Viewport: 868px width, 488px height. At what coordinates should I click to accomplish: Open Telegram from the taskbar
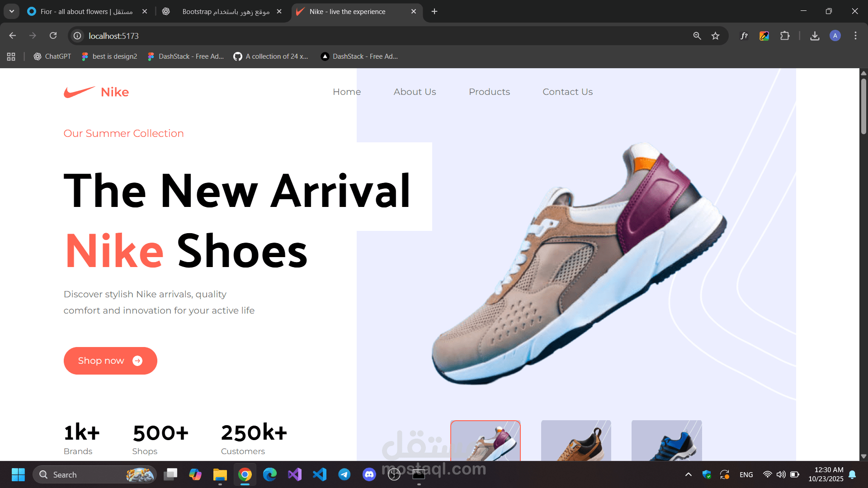pyautogui.click(x=344, y=474)
